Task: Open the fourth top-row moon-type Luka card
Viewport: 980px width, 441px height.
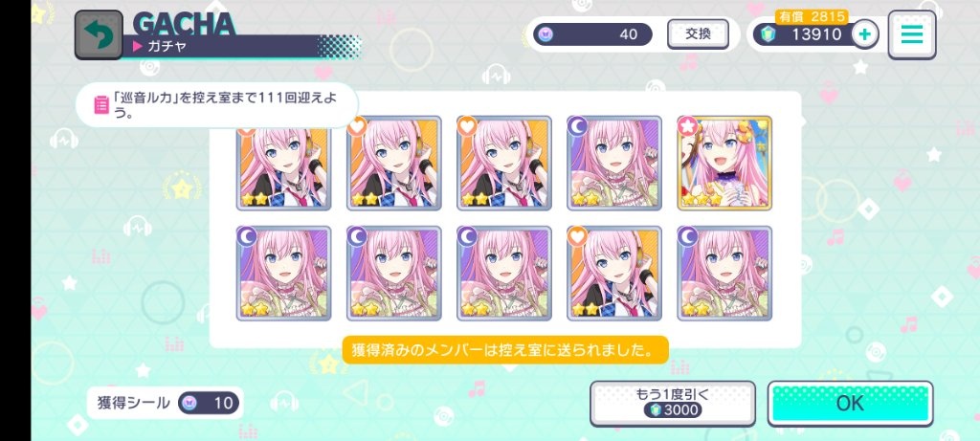Action: click(614, 163)
